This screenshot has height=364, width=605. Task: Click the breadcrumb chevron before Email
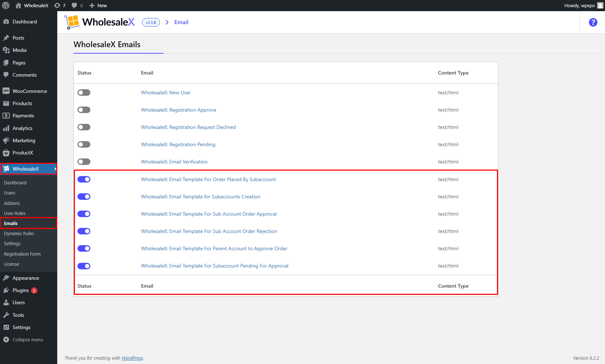[x=167, y=22]
